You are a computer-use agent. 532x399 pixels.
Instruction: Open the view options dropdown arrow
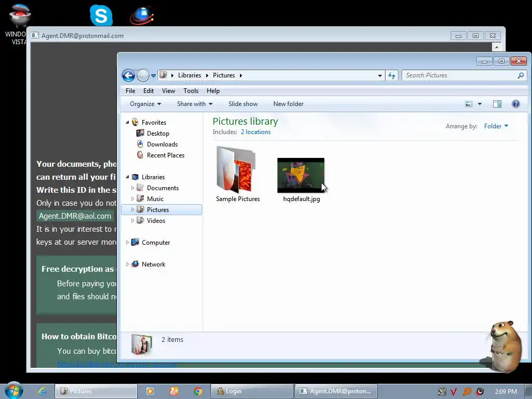click(x=480, y=104)
